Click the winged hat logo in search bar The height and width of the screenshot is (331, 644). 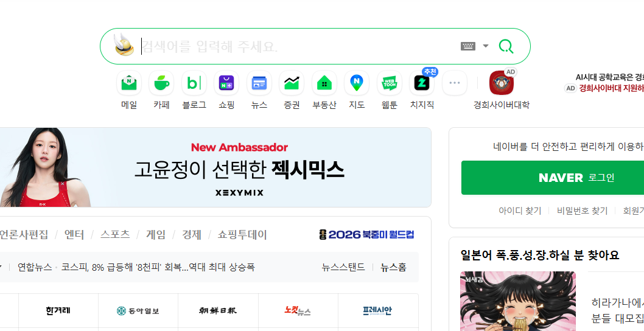click(x=124, y=45)
